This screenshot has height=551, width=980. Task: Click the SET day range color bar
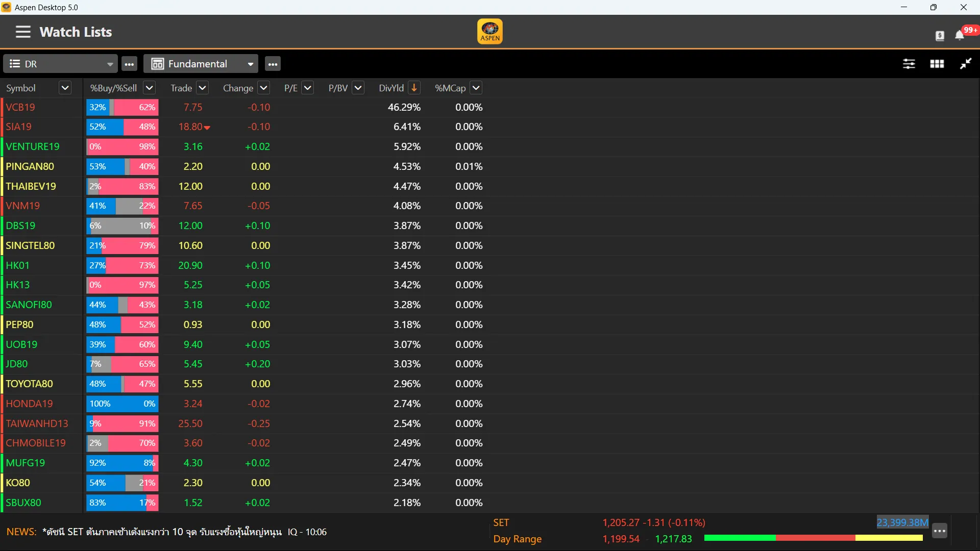coord(813,538)
